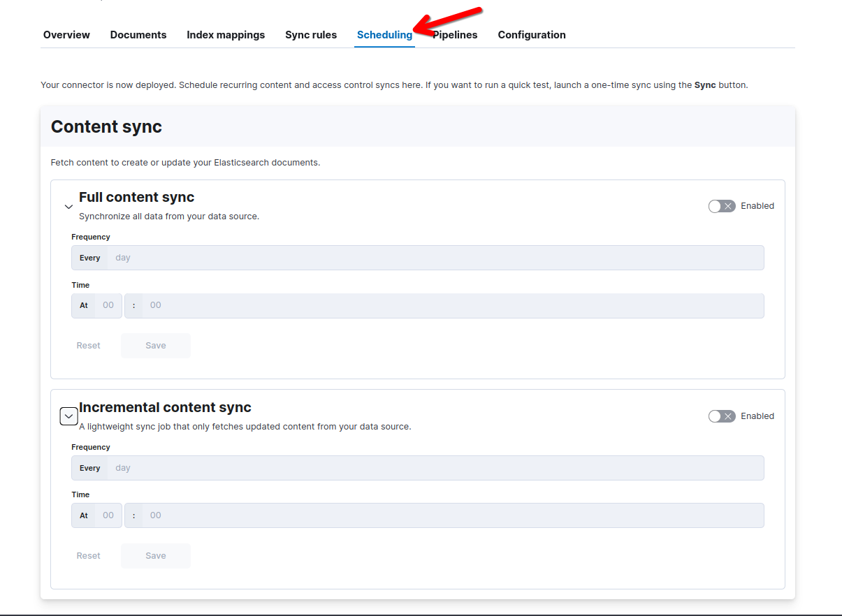Switch to the Pipelines tab
This screenshot has height=616, width=842.
(455, 34)
